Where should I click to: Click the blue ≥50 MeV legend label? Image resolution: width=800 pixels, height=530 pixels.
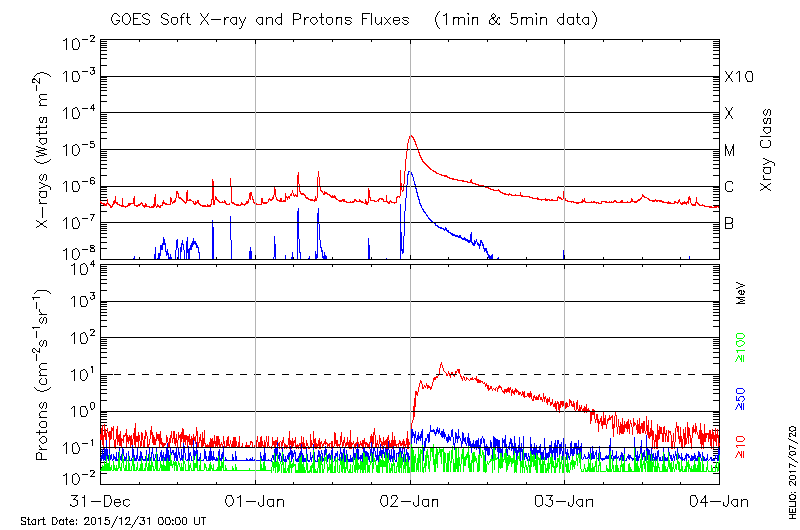click(742, 397)
